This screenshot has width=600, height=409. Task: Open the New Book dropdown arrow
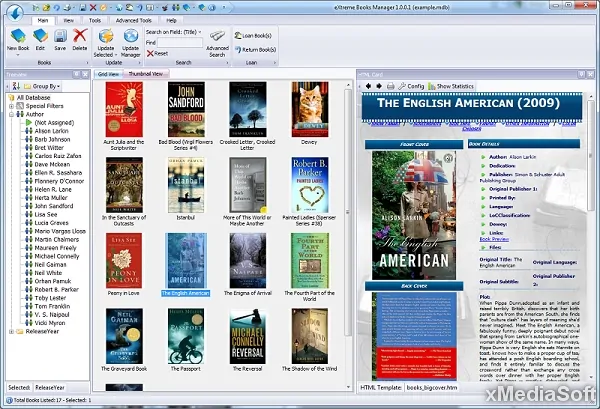click(18, 55)
